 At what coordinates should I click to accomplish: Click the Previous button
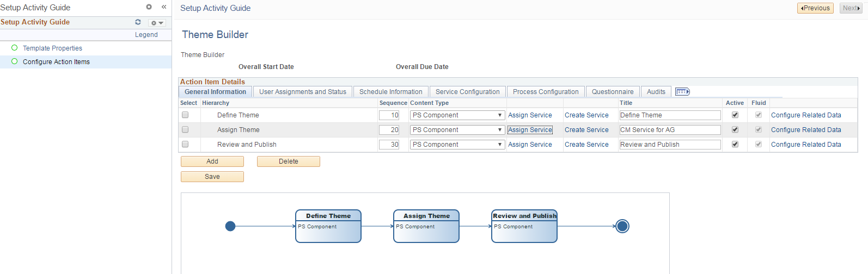click(x=815, y=8)
